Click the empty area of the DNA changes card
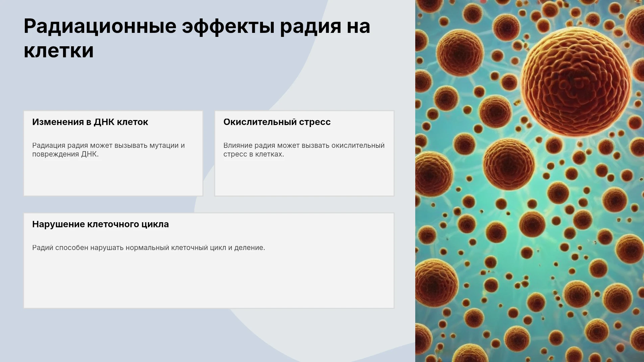644x362 pixels. pyautogui.click(x=113, y=178)
